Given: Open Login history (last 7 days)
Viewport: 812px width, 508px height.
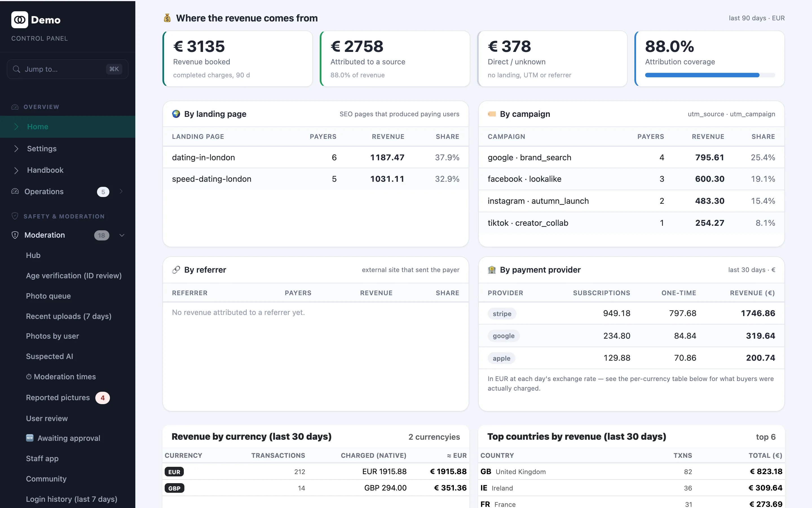Looking at the screenshot, I should point(72,499).
